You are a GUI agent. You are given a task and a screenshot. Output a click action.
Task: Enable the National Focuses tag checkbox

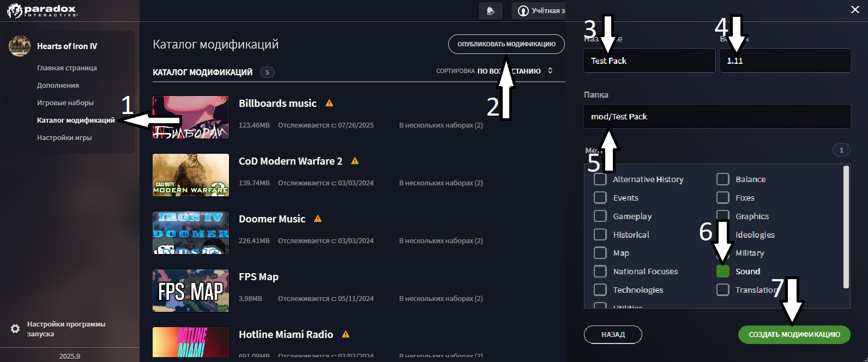point(600,271)
